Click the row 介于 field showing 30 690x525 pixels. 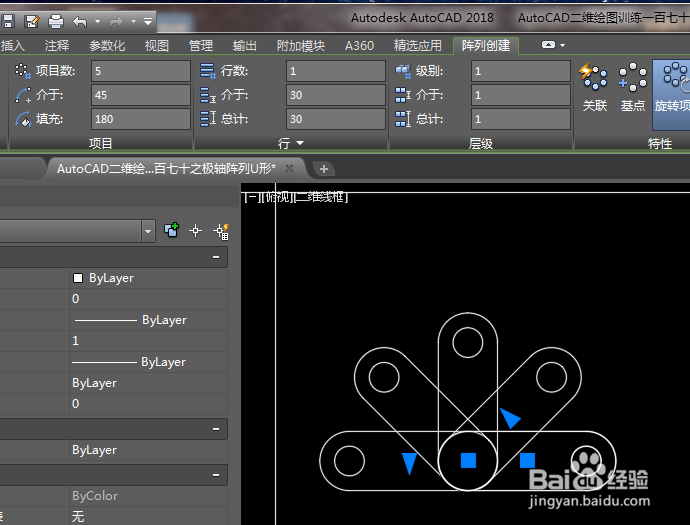tap(336, 95)
